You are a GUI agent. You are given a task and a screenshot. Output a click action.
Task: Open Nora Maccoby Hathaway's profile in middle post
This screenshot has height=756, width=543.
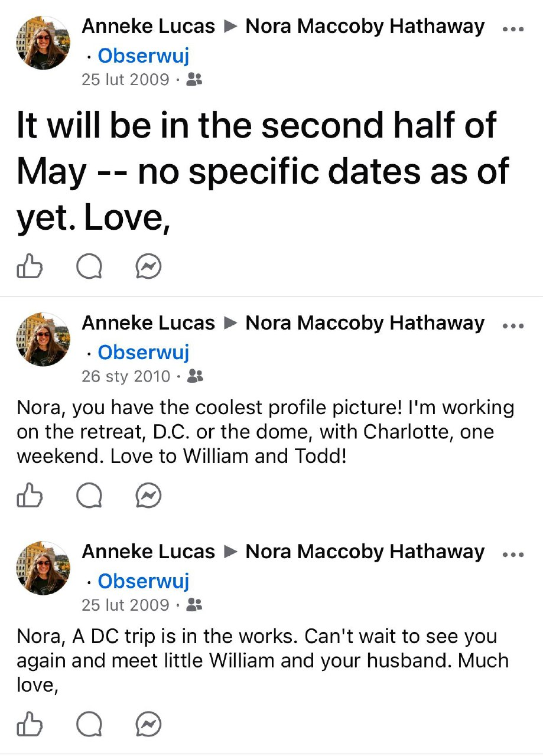[x=365, y=323]
